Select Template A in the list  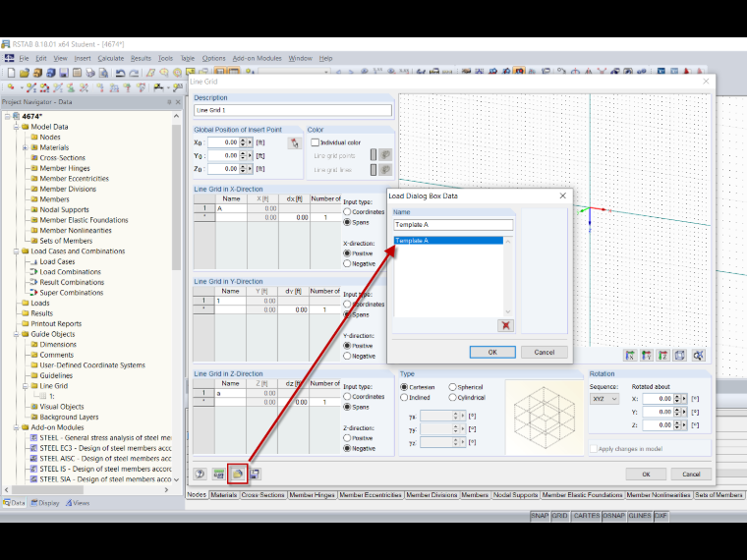coord(448,241)
